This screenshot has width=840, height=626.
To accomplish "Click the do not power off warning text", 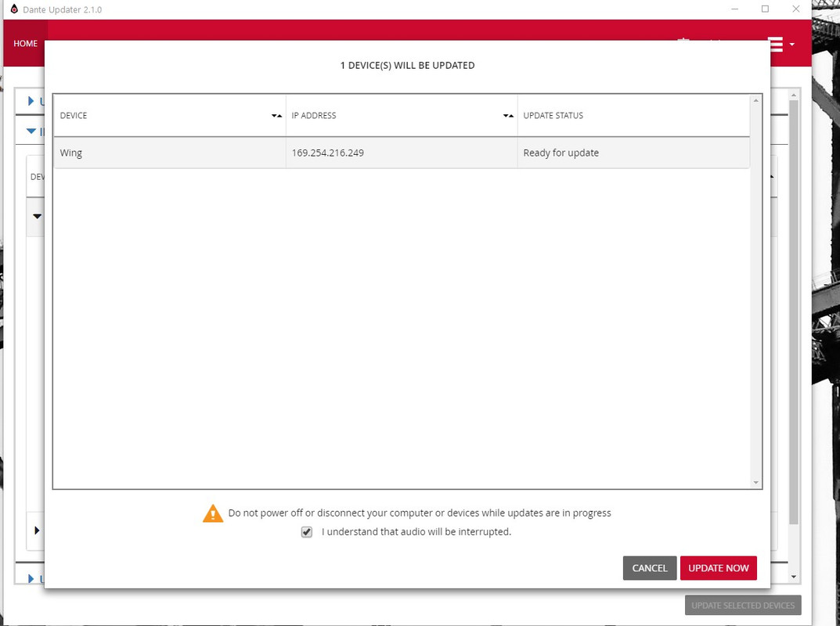I will pyautogui.click(x=420, y=513).
